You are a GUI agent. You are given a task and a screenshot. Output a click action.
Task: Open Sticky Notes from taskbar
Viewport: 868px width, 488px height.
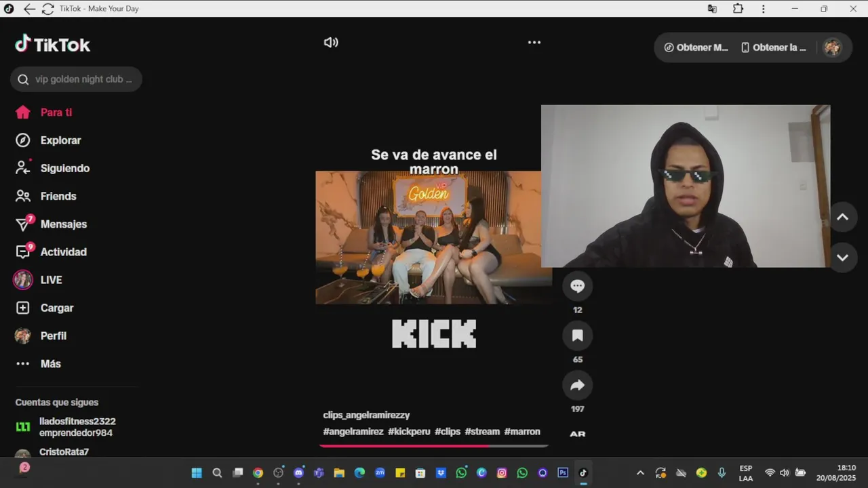coord(400,473)
